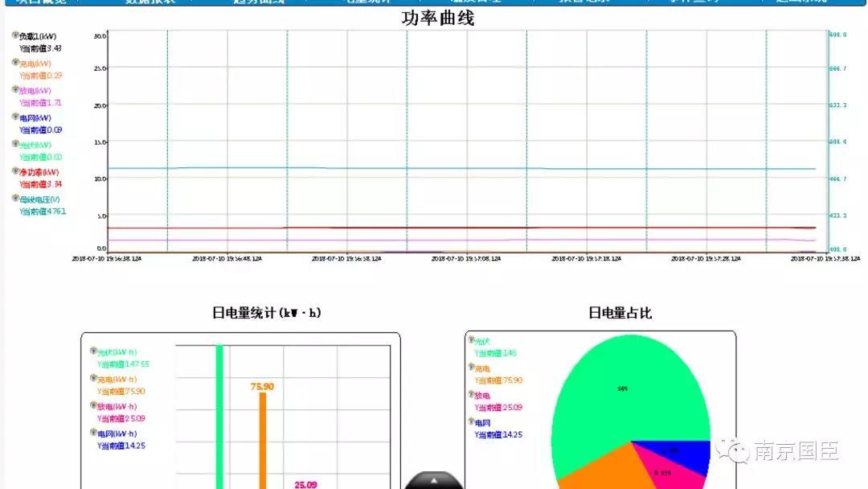Image resolution: width=868 pixels, height=489 pixels.
Task: Switch to the 趋势曲线 tab
Action: tap(257, 2)
